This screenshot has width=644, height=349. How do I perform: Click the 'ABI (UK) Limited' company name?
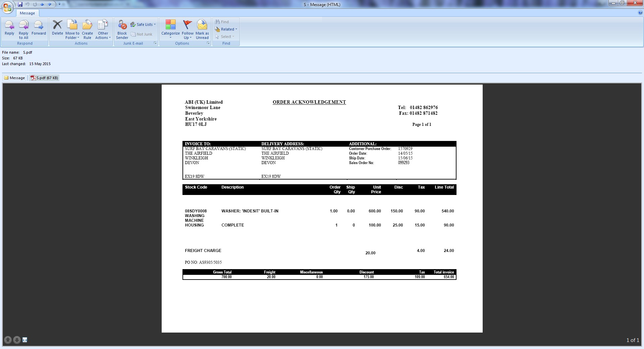pyautogui.click(x=204, y=102)
